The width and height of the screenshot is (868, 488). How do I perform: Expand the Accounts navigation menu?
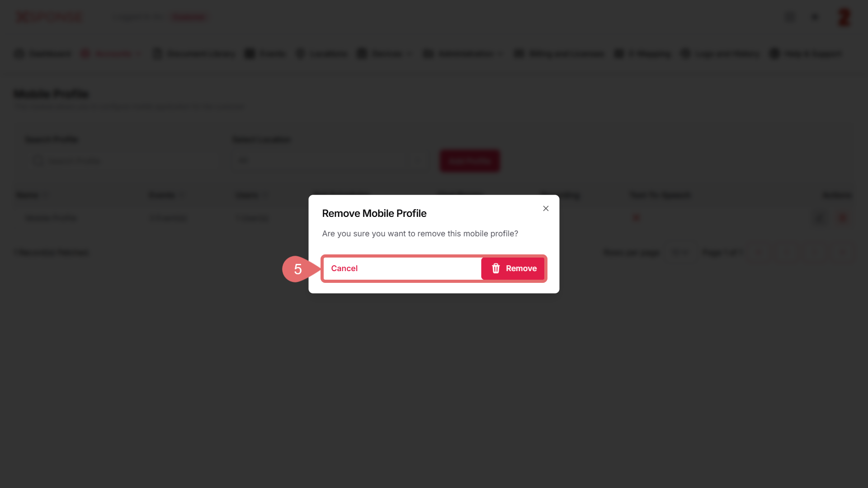click(x=112, y=54)
